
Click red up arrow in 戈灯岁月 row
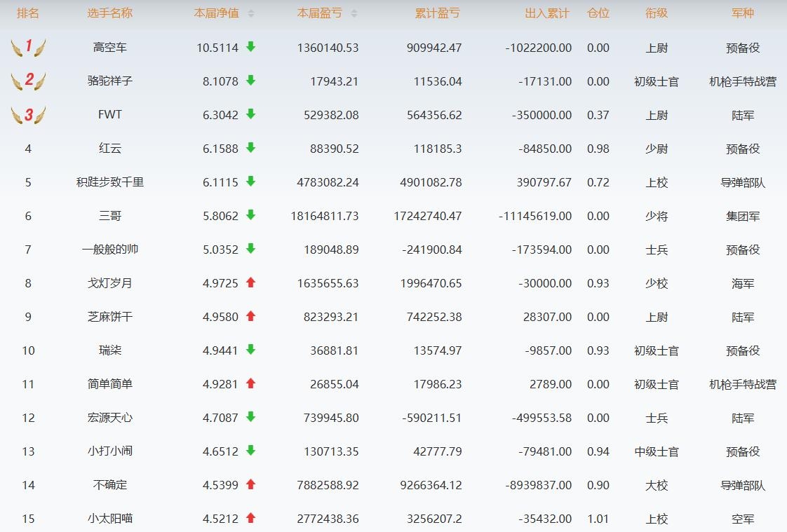(250, 282)
